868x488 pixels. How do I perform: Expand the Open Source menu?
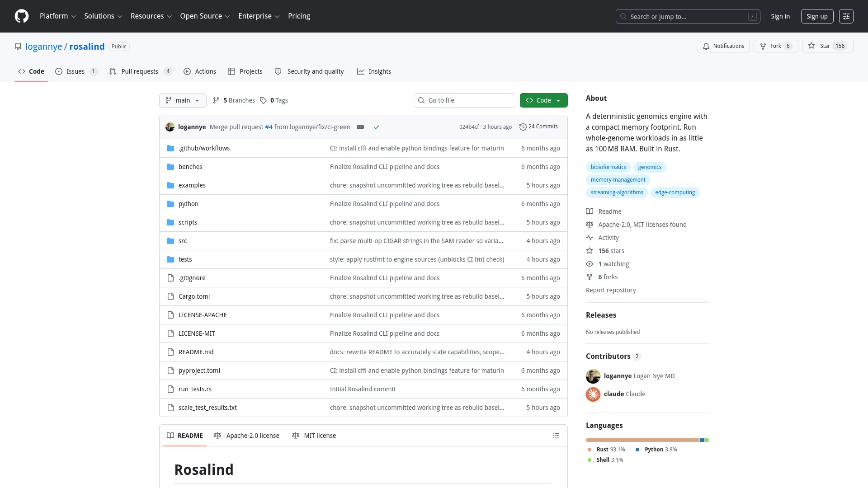(205, 16)
